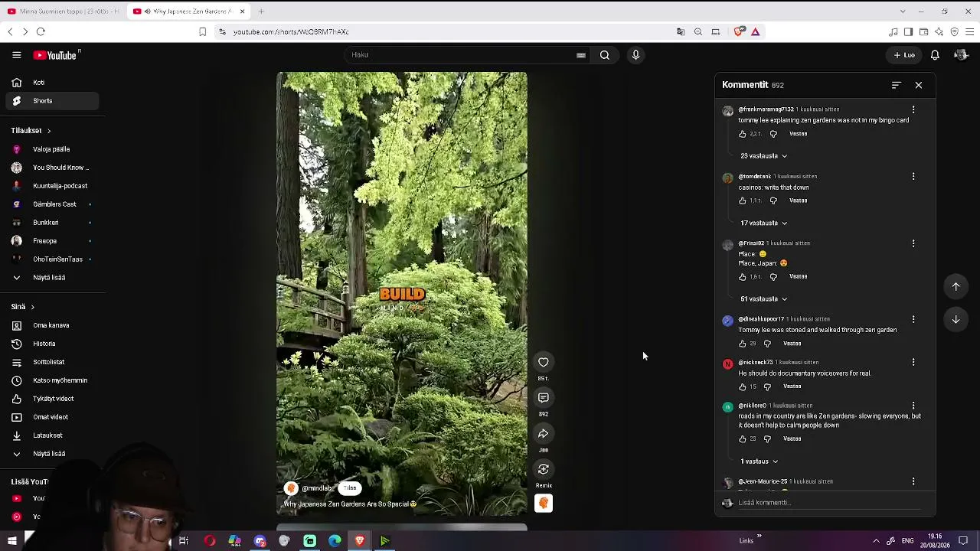Like the stoned zen garden comment
The image size is (980, 551).
(743, 344)
